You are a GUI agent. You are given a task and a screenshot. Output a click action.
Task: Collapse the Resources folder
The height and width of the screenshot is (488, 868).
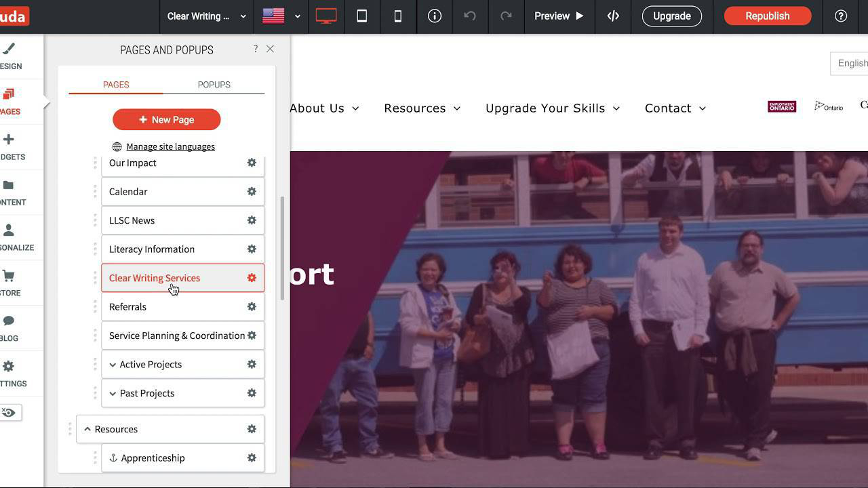[87, 429]
